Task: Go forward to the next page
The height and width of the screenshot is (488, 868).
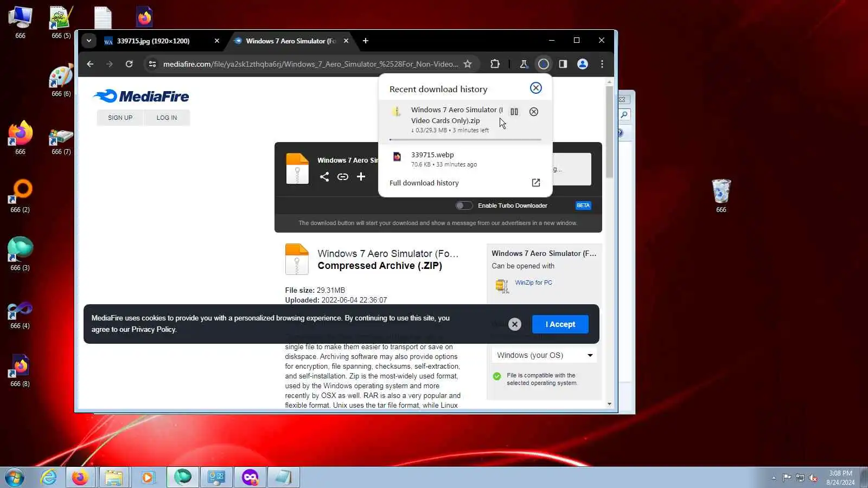Action: click(110, 64)
